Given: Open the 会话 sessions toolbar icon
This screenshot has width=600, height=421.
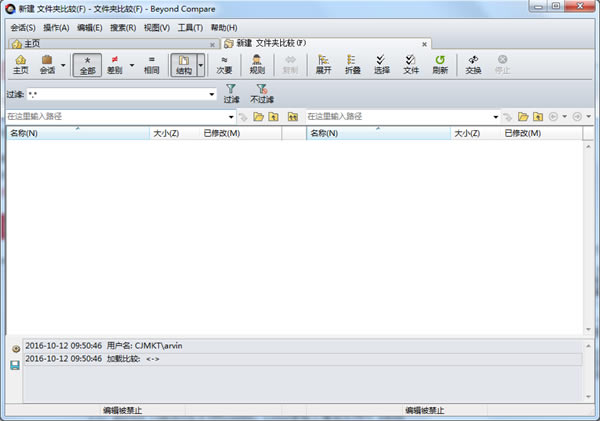Looking at the screenshot, I should tap(46, 65).
